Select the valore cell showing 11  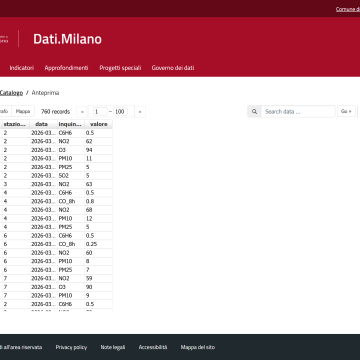point(98,158)
